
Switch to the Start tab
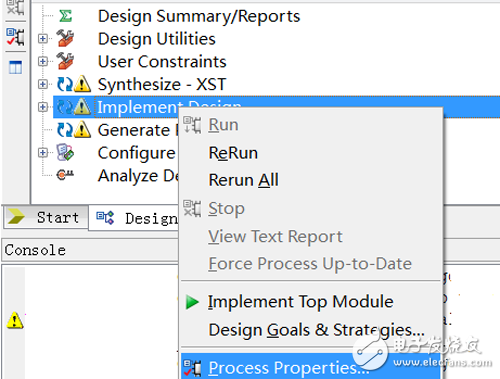[46, 217]
